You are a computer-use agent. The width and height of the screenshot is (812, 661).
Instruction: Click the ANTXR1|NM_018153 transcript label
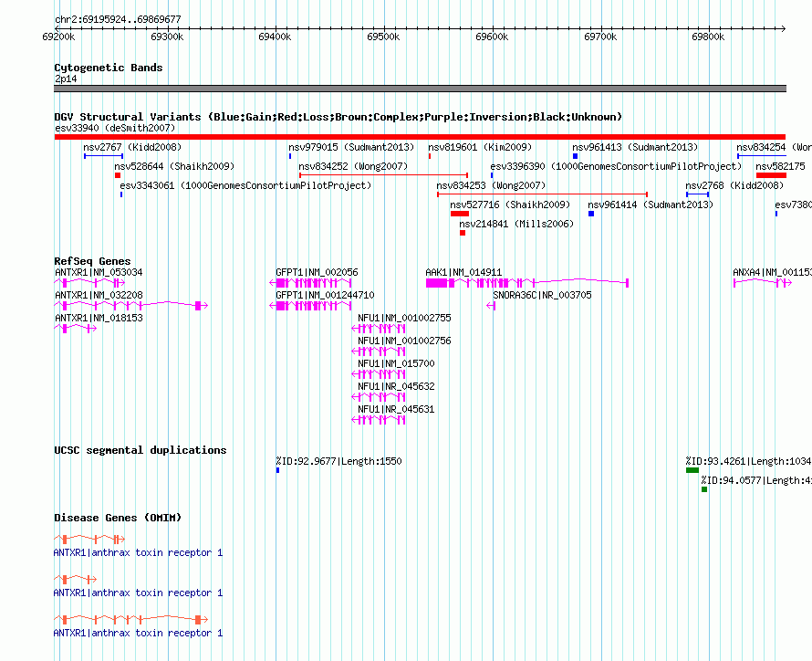coord(99,318)
